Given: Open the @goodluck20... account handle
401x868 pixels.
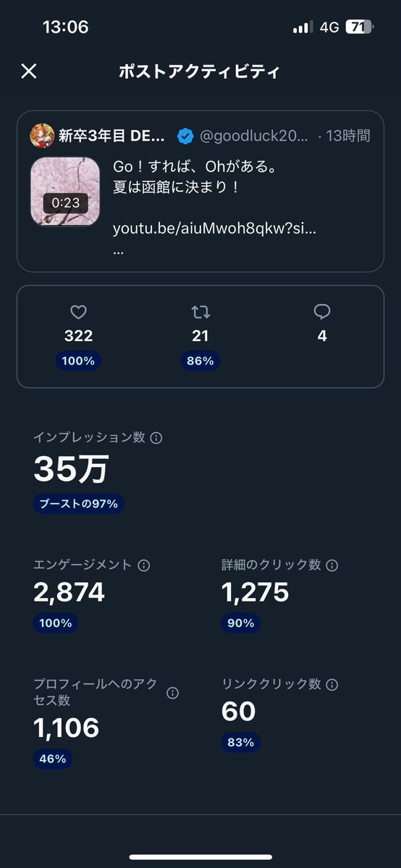Looking at the screenshot, I should pos(253,136).
